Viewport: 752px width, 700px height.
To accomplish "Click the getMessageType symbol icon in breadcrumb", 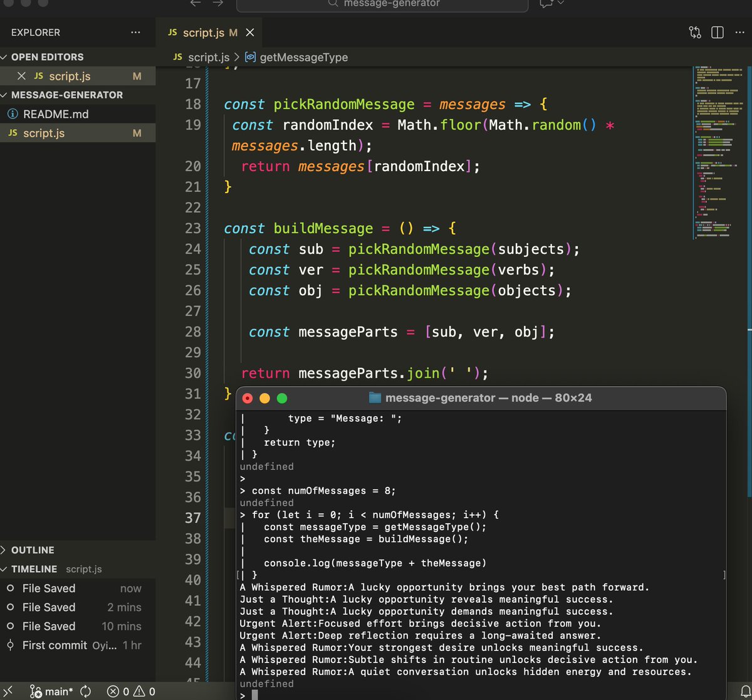I will (250, 57).
